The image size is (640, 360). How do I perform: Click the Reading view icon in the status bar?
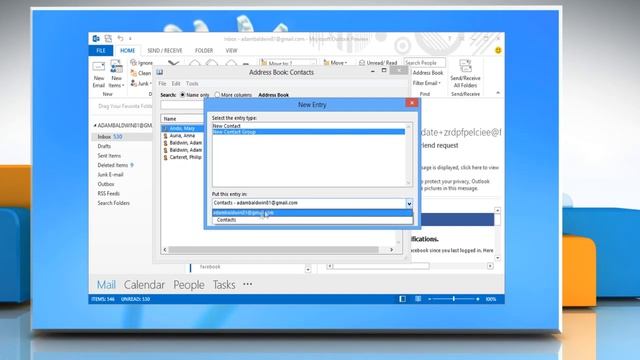(418, 299)
